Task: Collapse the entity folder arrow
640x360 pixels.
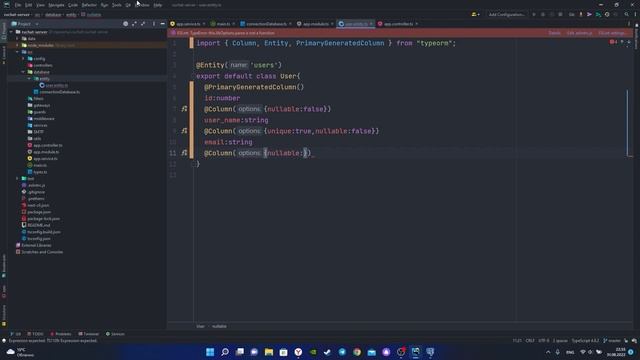Action: tap(29, 78)
